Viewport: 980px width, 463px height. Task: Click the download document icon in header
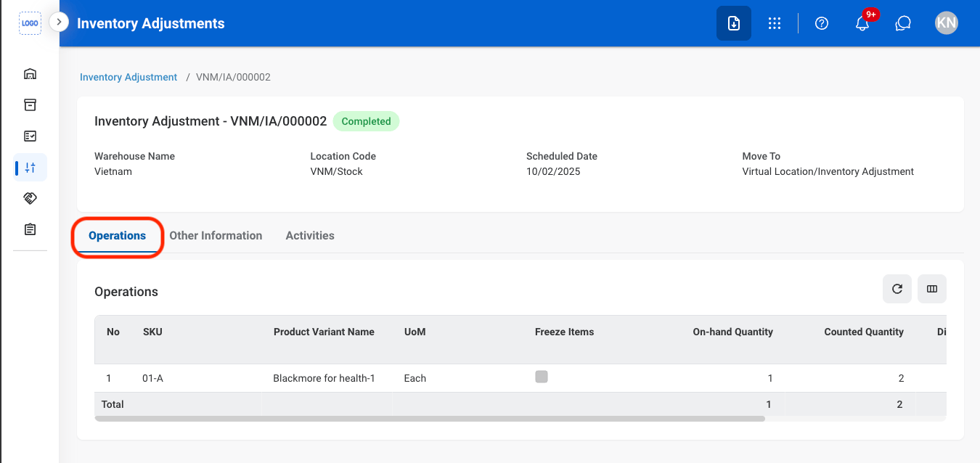(734, 23)
